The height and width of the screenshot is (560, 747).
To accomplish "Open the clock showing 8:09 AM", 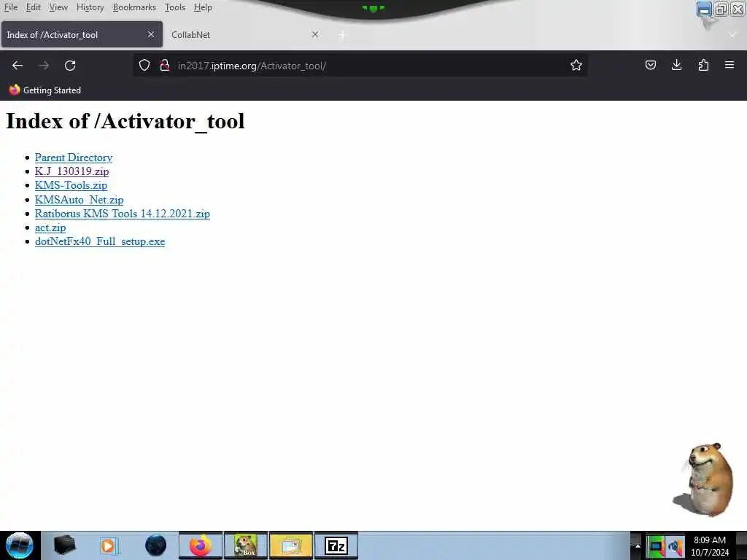I will click(x=710, y=546).
